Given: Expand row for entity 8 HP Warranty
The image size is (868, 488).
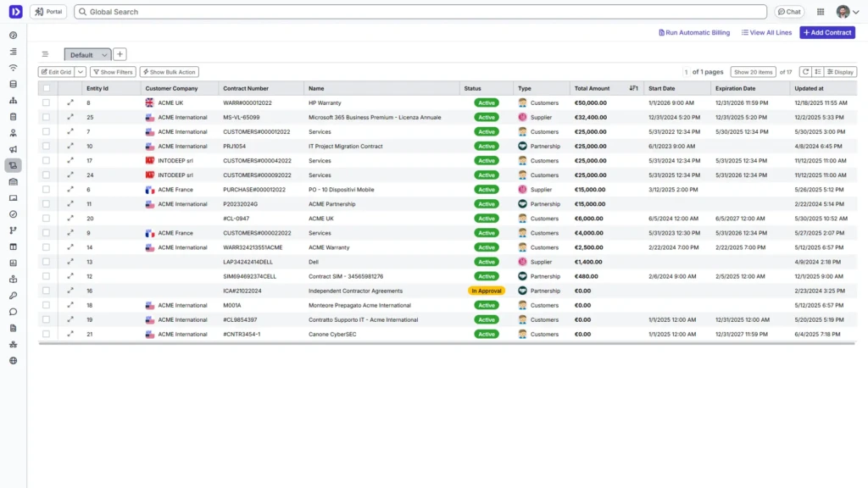Looking at the screenshot, I should [70, 103].
